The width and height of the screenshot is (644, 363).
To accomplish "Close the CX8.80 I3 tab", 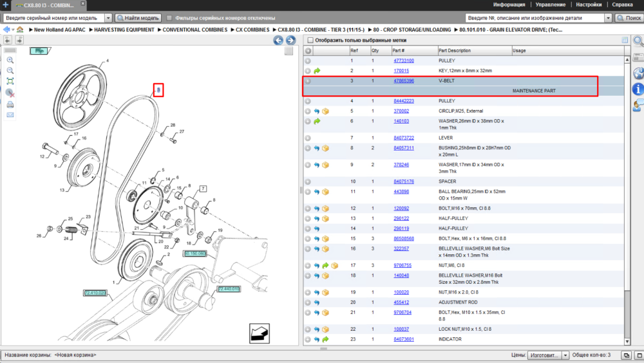I will tap(83, 4).
